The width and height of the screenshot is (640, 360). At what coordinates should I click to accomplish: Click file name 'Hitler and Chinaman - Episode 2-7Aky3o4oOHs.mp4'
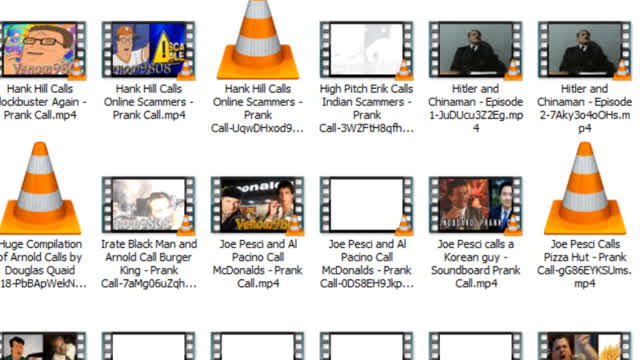(x=584, y=108)
